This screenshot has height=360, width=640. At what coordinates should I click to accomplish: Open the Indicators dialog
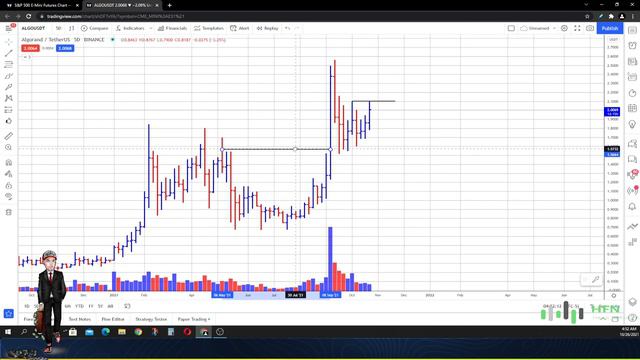click(130, 28)
